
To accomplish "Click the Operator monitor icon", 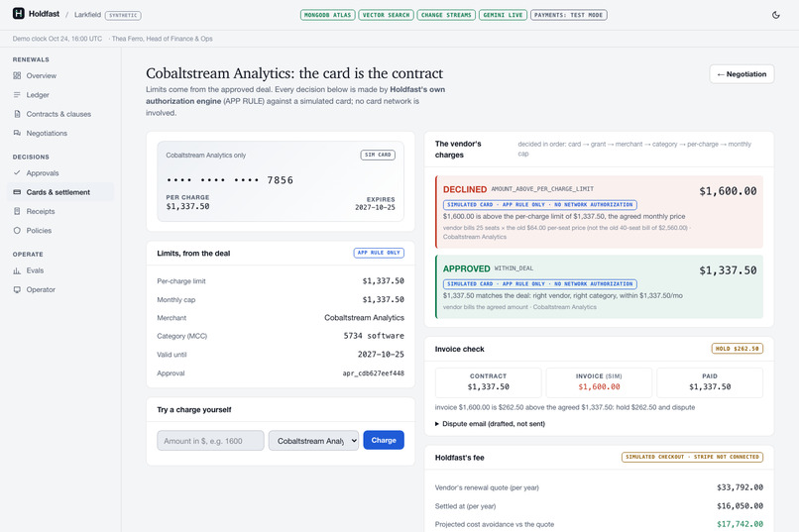I will click(x=17, y=289).
